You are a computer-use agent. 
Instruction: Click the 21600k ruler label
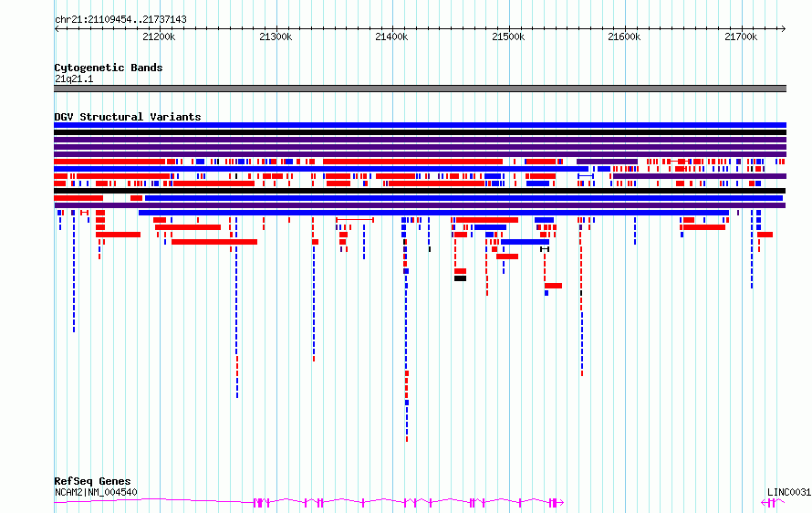click(x=624, y=37)
